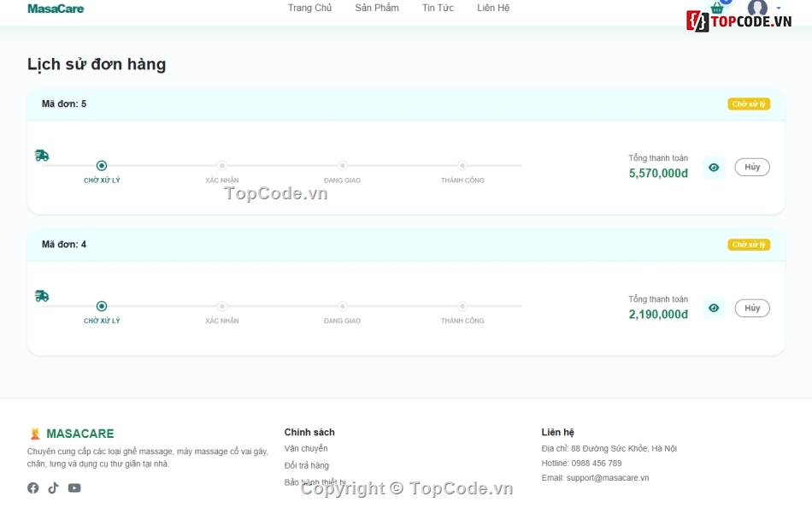
Task: Select Đang giao step marker in order 4
Action: pos(342,305)
